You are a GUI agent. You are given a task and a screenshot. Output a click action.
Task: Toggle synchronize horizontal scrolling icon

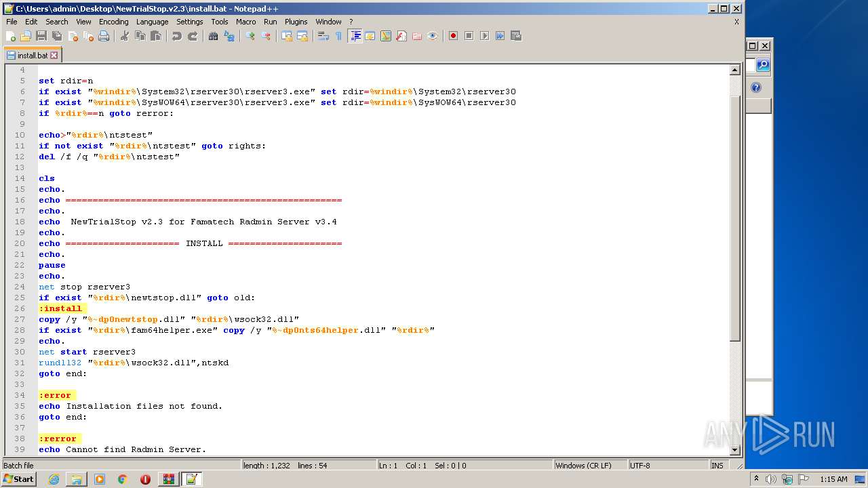click(x=302, y=36)
